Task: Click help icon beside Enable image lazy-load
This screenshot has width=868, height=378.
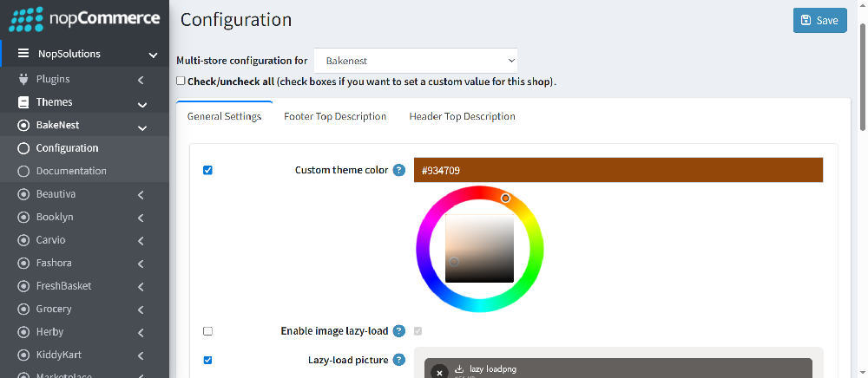Action: click(x=399, y=331)
